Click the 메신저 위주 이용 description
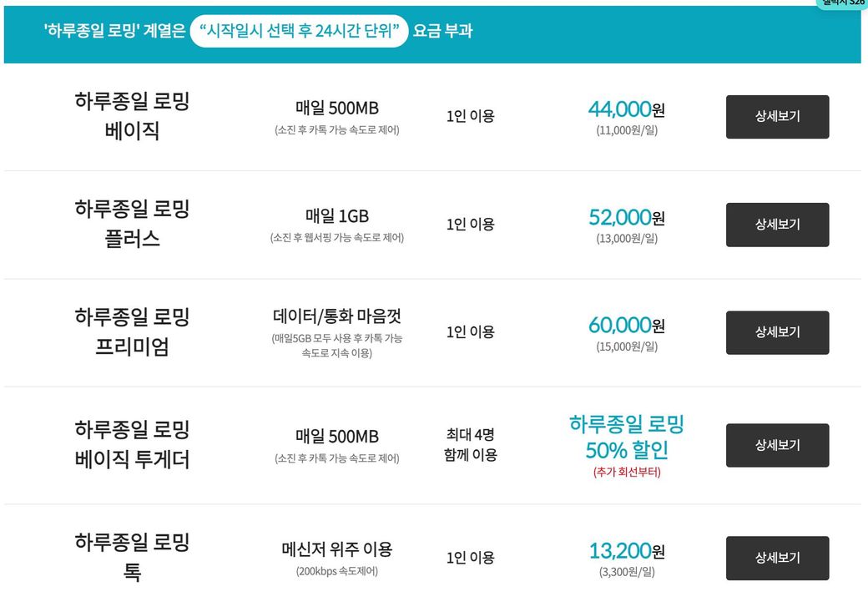The image size is (868, 612). pyautogui.click(x=336, y=549)
